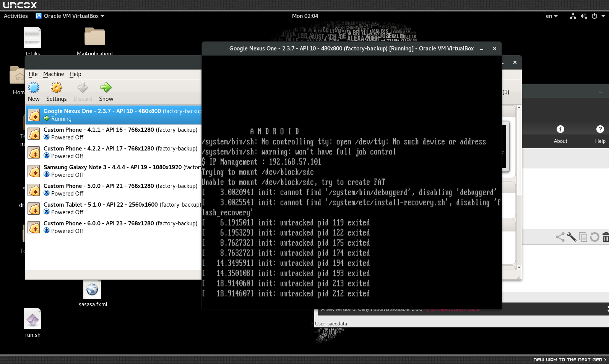Click the Genymotion factory reset icon
This screenshot has height=364, width=609.
click(594, 237)
